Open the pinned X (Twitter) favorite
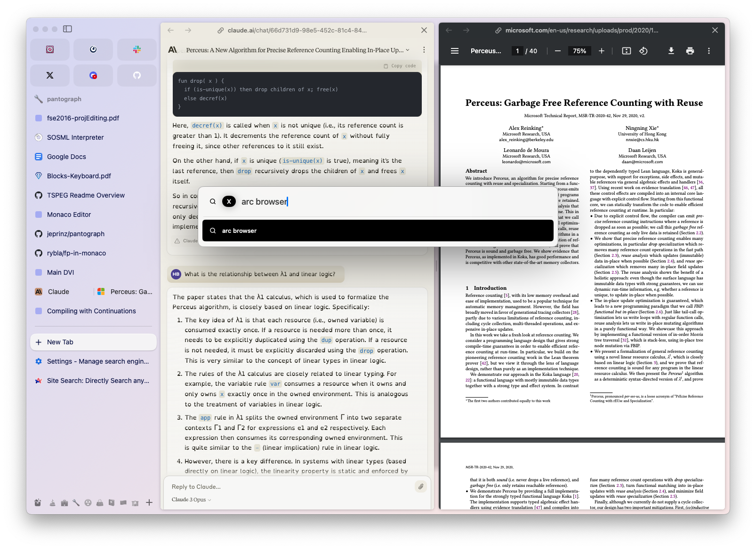The width and height of the screenshot is (756, 549). 50,75
